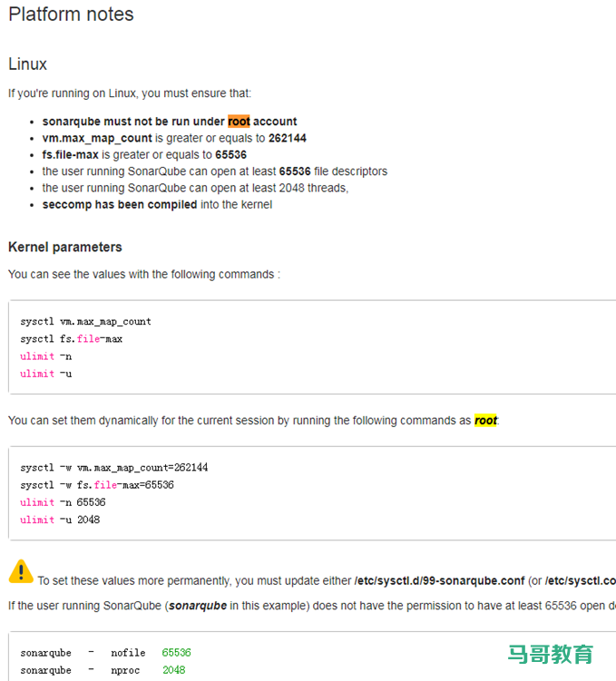Viewport: 616px width, 681px height.
Task: Click the bold italic 'sonarqube' word
Action: (198, 606)
